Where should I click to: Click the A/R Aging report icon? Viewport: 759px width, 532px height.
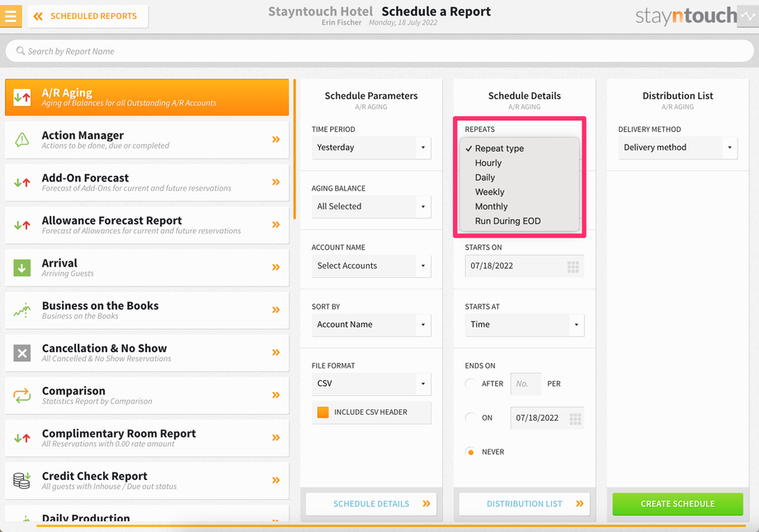tap(21, 97)
